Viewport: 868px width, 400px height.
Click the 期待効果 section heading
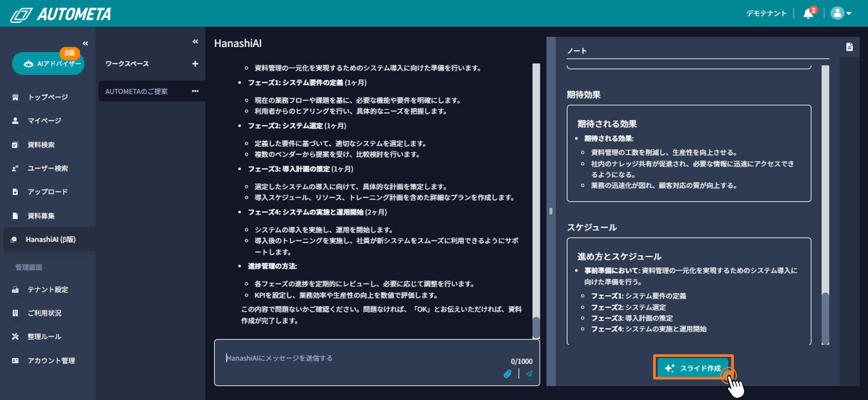click(584, 95)
